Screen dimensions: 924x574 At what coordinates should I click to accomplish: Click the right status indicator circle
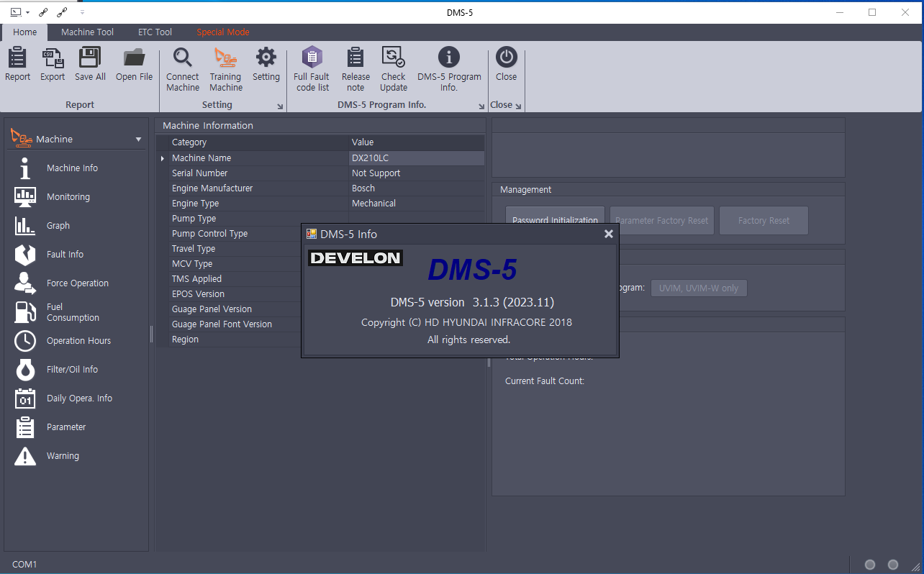pyautogui.click(x=893, y=565)
